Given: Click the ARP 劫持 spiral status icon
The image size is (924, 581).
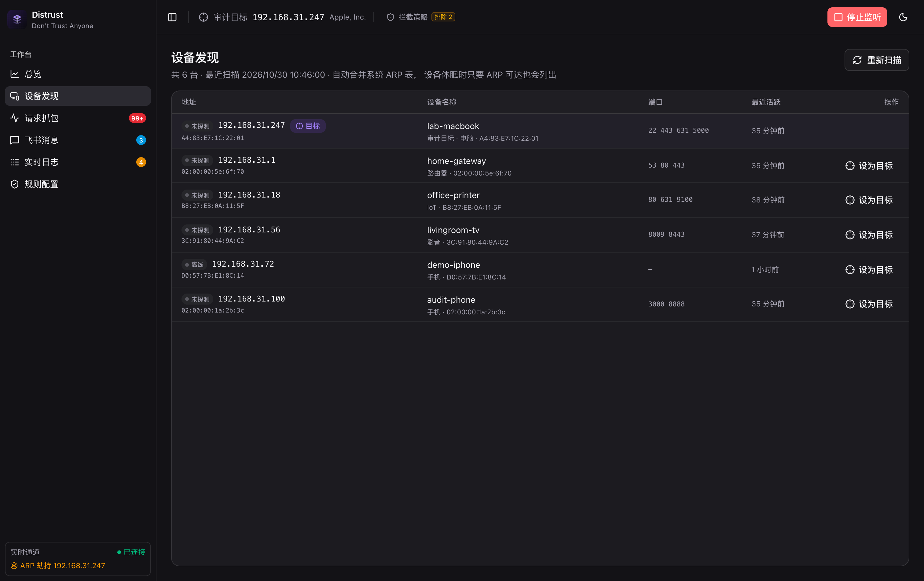Looking at the screenshot, I should [14, 566].
